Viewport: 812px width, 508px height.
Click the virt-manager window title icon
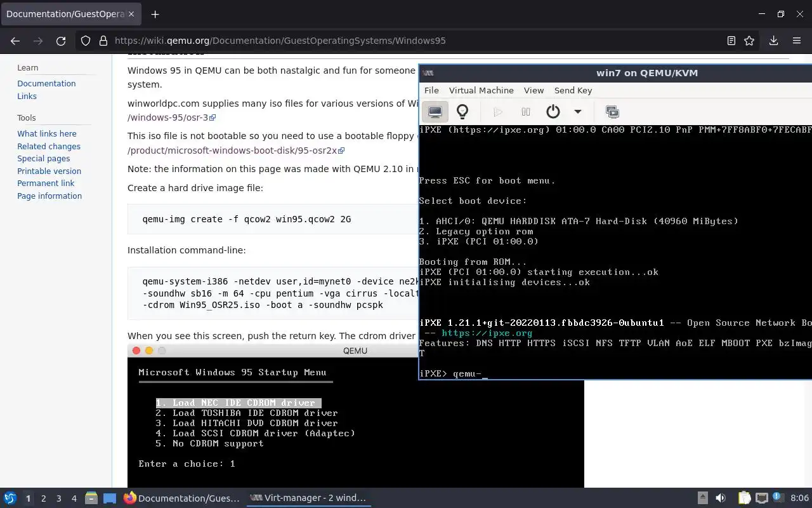point(428,73)
